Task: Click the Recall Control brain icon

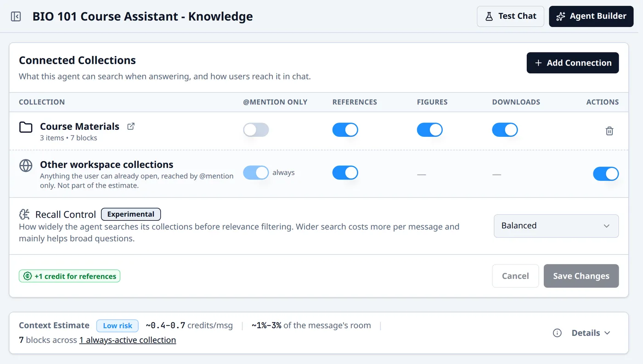Action: coord(24,214)
